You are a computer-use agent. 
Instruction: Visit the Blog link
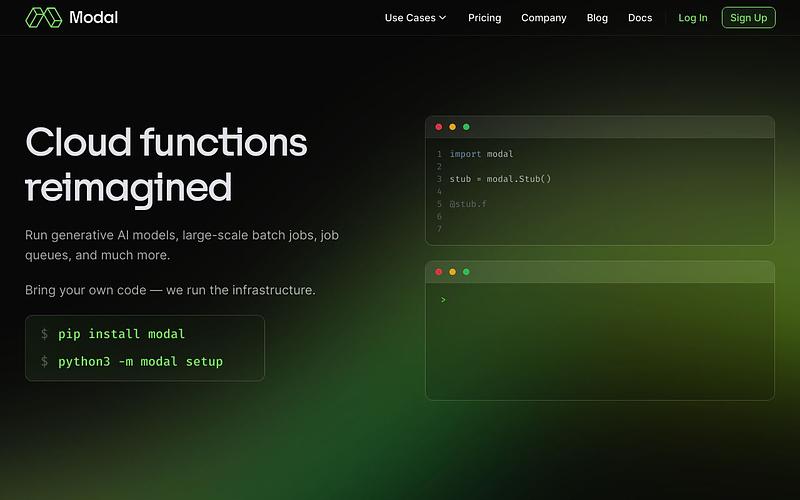tap(597, 18)
